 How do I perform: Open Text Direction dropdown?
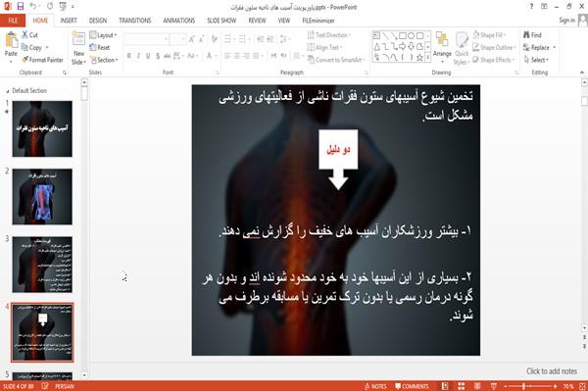[329, 35]
